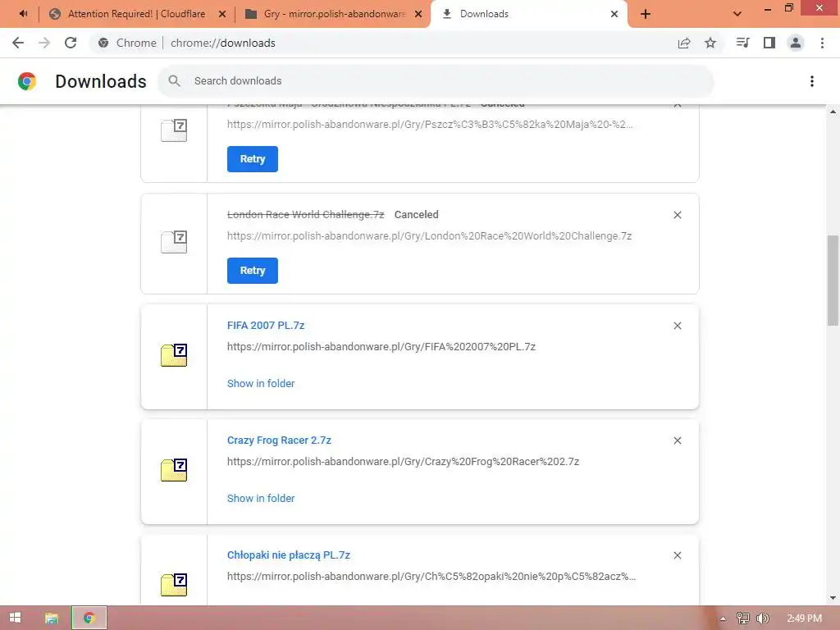Screen dimensions: 840x630
Task: Show Crazy Frog Racer 2 in folder
Action: (261, 498)
